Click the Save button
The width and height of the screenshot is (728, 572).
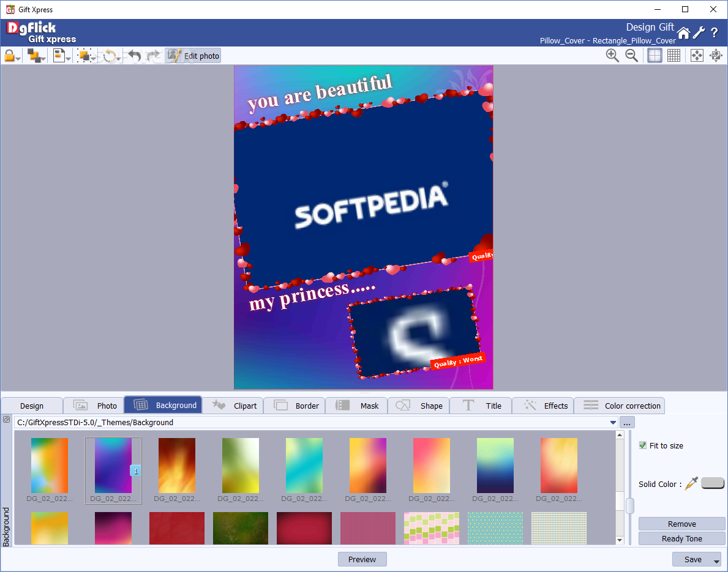(692, 560)
